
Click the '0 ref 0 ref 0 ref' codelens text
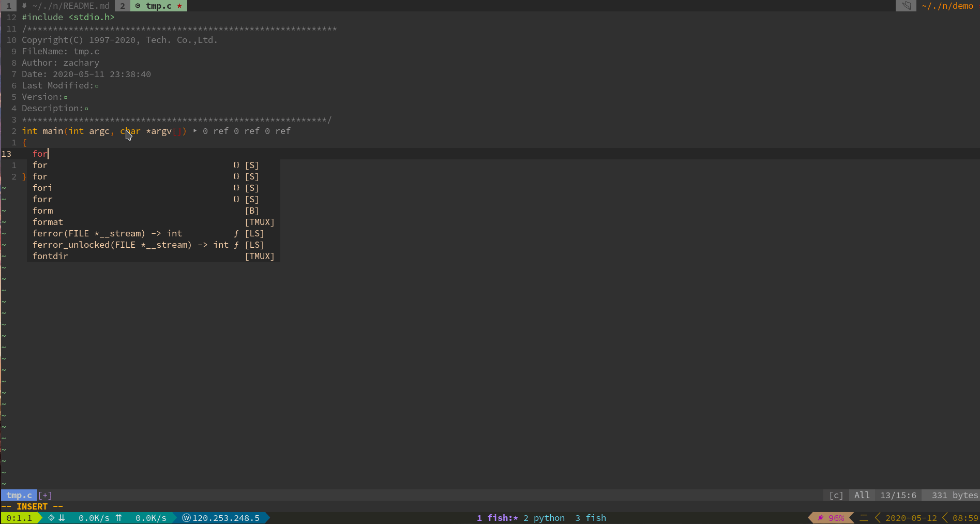pos(247,131)
